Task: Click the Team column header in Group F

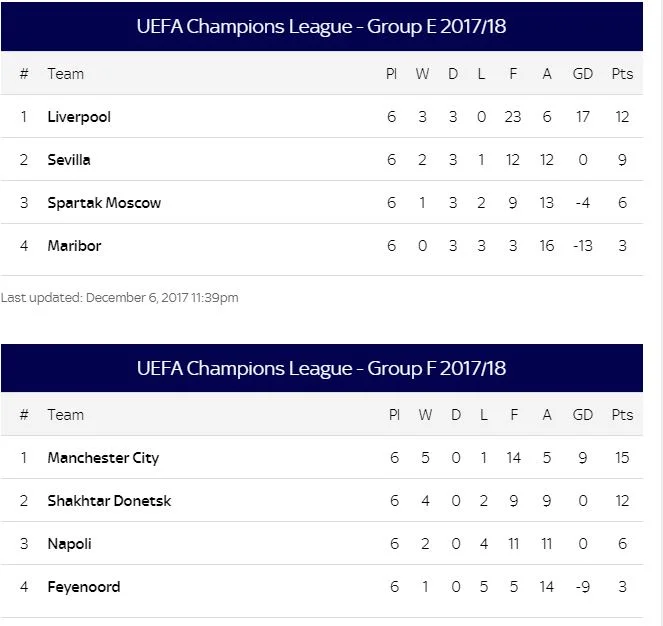Action: [66, 415]
